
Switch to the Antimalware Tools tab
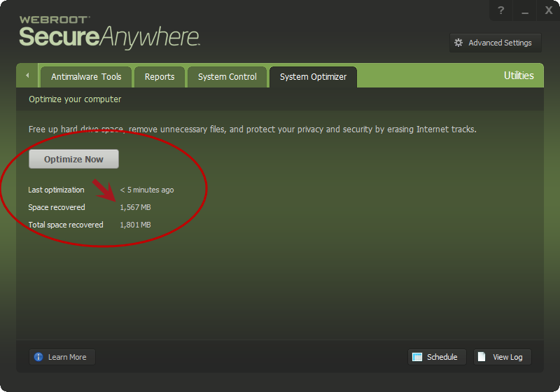[86, 77]
